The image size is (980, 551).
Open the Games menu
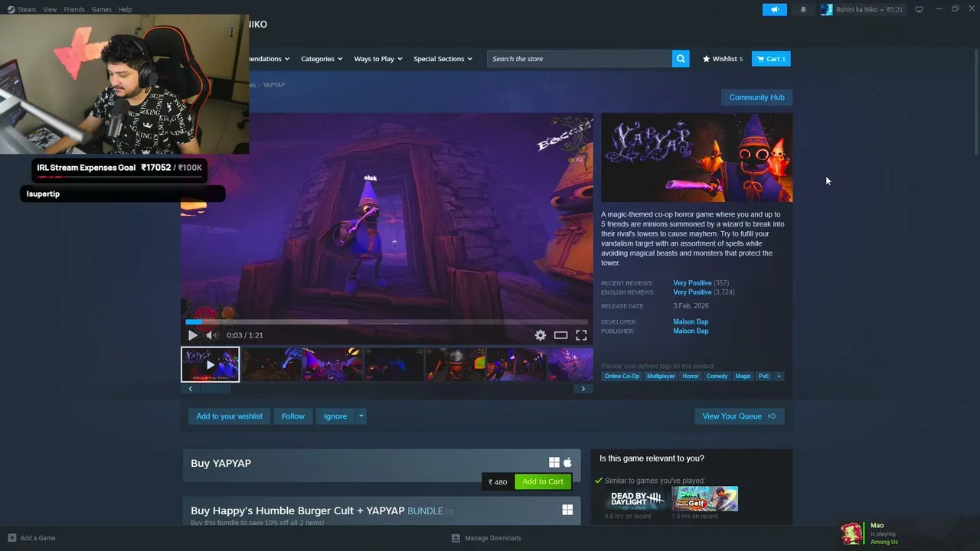tap(101, 9)
